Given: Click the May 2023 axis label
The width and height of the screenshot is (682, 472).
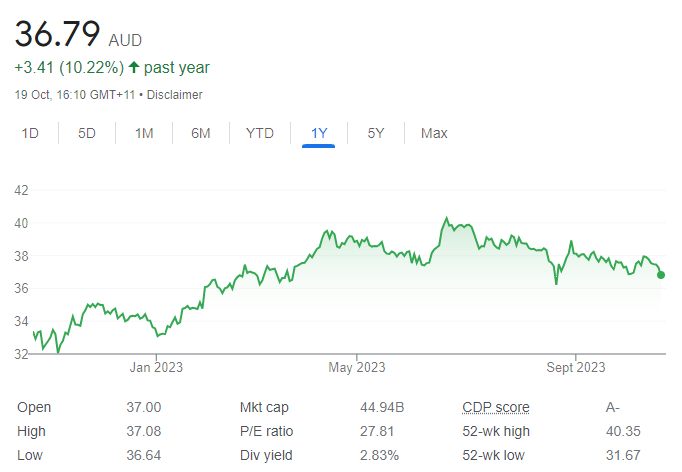Looking at the screenshot, I should click(357, 368).
